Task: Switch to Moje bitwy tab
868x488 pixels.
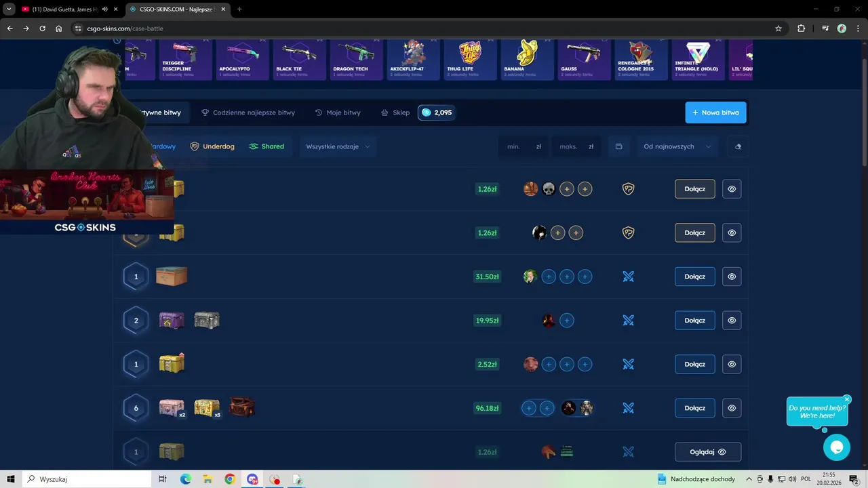Action: [338, 113]
